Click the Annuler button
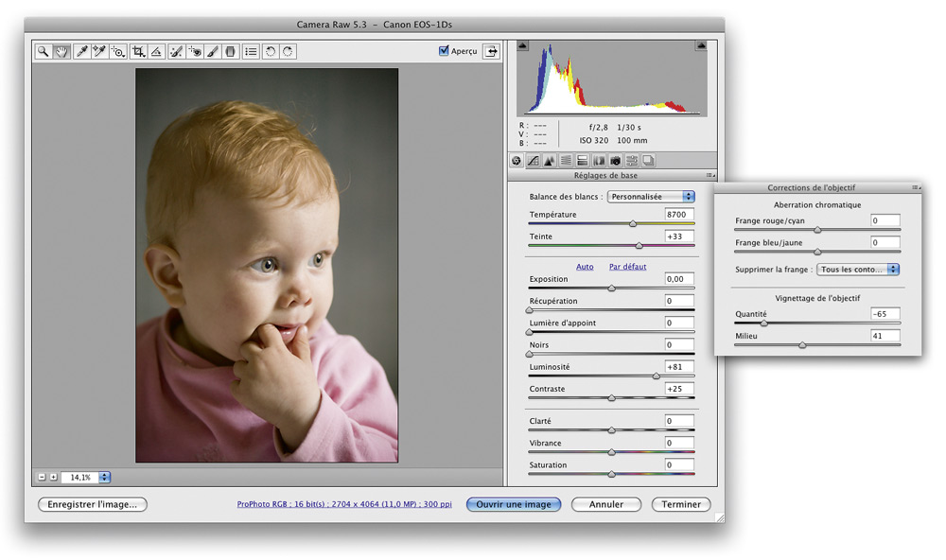This screenshot has width=946, height=560. click(606, 504)
